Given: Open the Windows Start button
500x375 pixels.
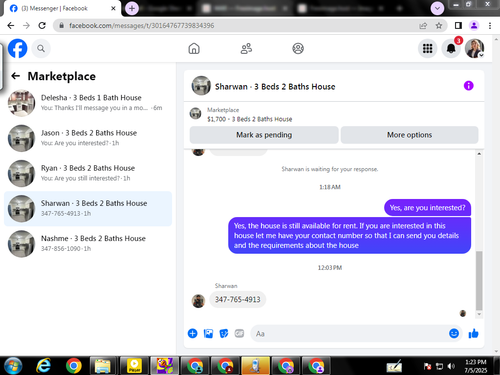Looking at the screenshot, I should pos(12,366).
